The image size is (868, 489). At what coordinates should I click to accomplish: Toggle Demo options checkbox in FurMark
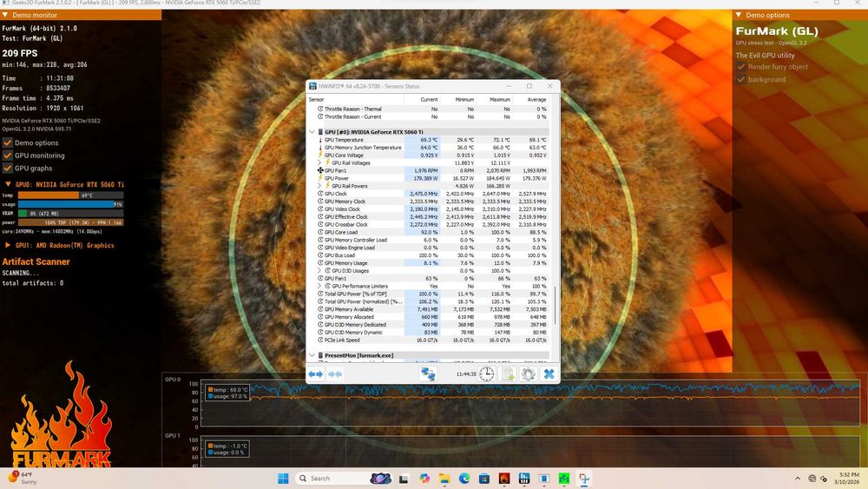7,143
